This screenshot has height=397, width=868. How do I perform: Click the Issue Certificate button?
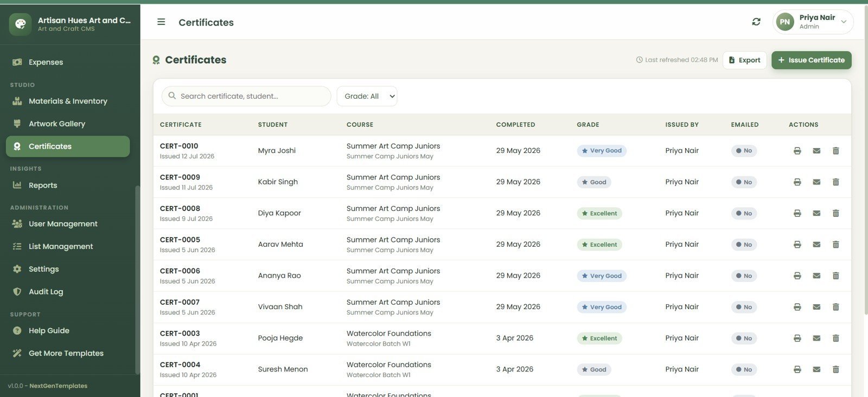(811, 60)
